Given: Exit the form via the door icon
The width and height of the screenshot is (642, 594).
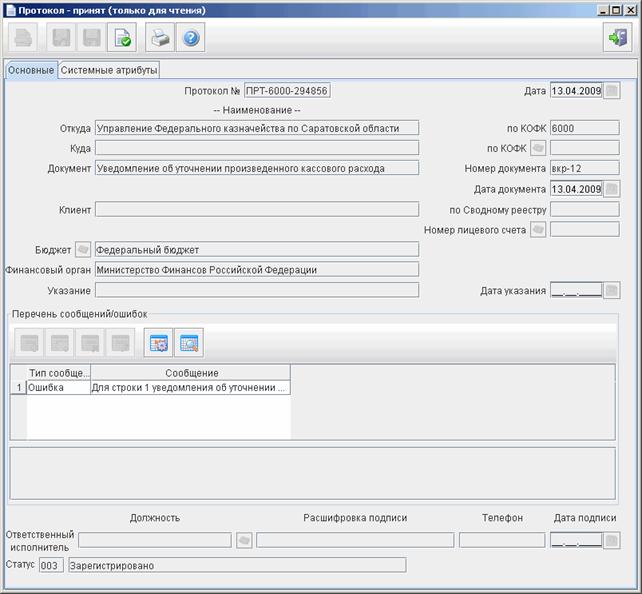Looking at the screenshot, I should click(617, 38).
